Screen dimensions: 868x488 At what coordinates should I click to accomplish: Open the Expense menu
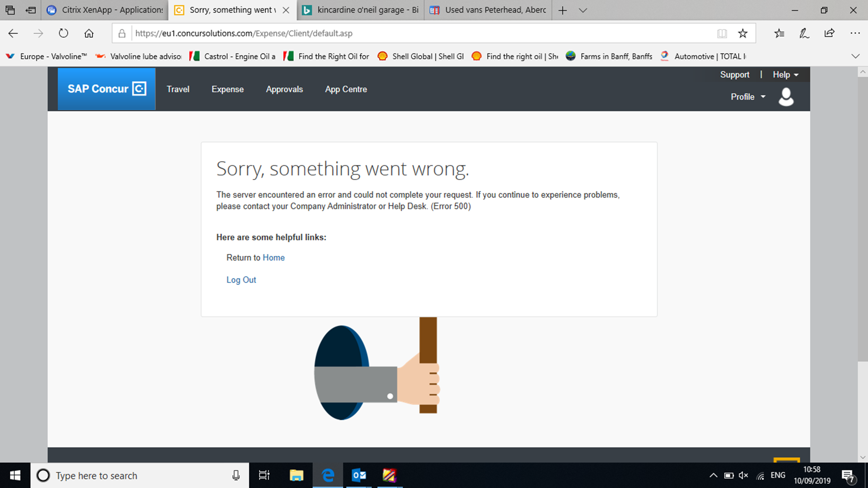[x=227, y=89]
